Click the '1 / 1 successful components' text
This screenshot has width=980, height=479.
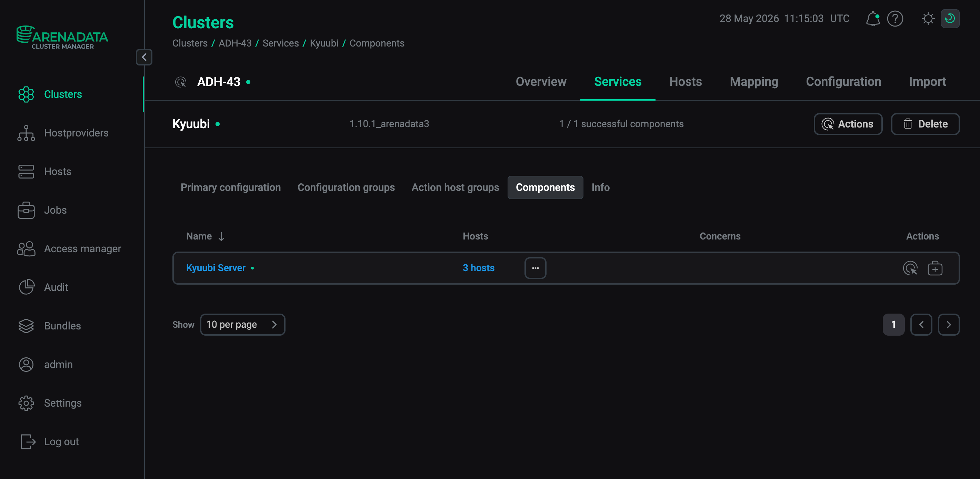[621, 124]
